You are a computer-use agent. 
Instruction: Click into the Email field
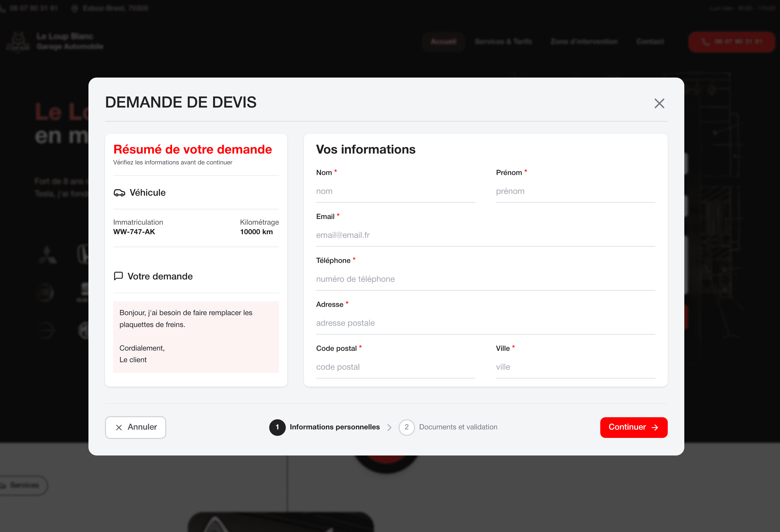[485, 235]
